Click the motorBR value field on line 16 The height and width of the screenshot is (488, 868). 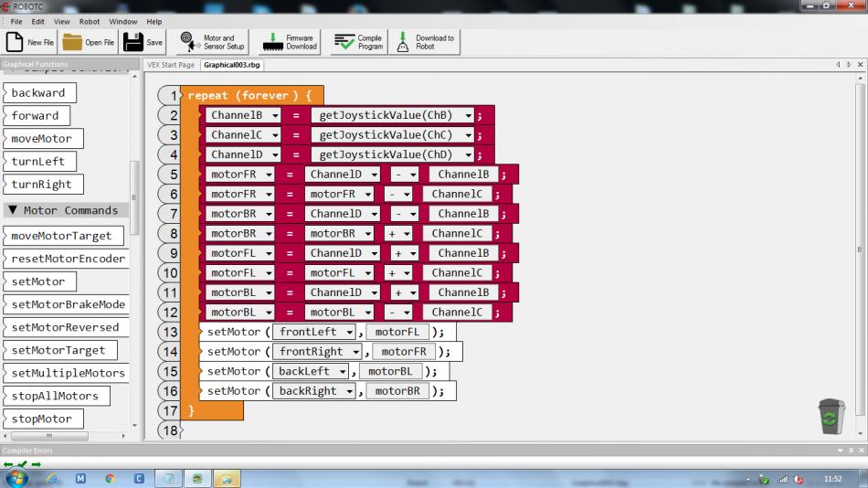tap(397, 390)
